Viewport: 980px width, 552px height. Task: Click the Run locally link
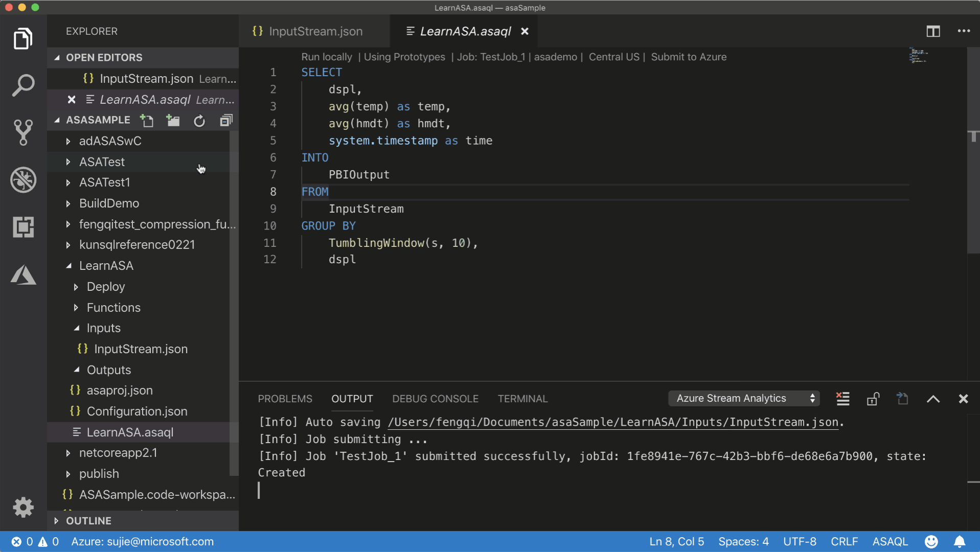(x=326, y=57)
